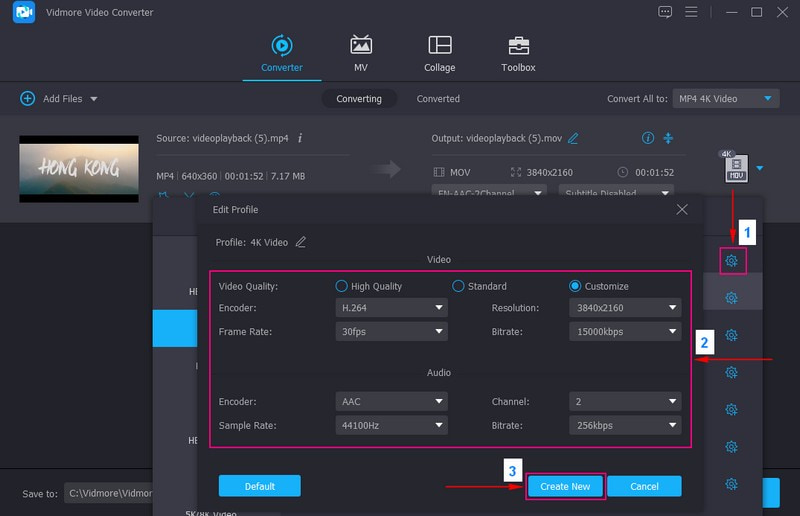This screenshot has height=516, width=800.
Task: Click the Create New button
Action: tap(565, 486)
